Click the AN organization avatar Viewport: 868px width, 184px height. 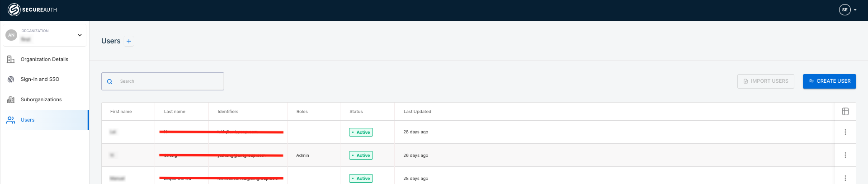coord(11,35)
